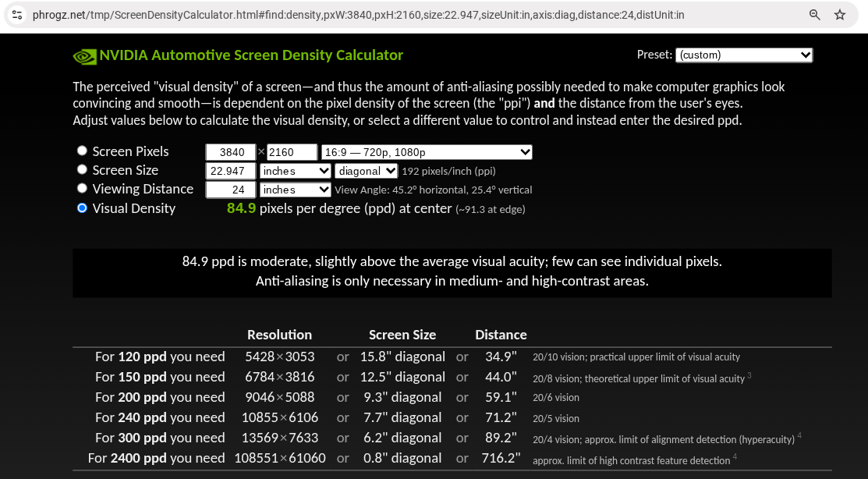Click the NVIDIA eye logo

tap(85, 56)
